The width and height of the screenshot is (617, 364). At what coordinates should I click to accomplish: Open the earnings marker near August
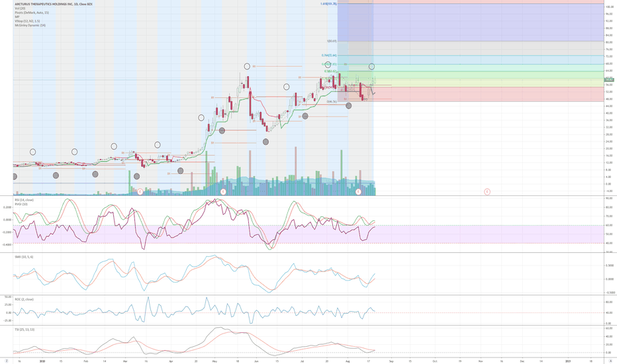[x=358, y=192]
